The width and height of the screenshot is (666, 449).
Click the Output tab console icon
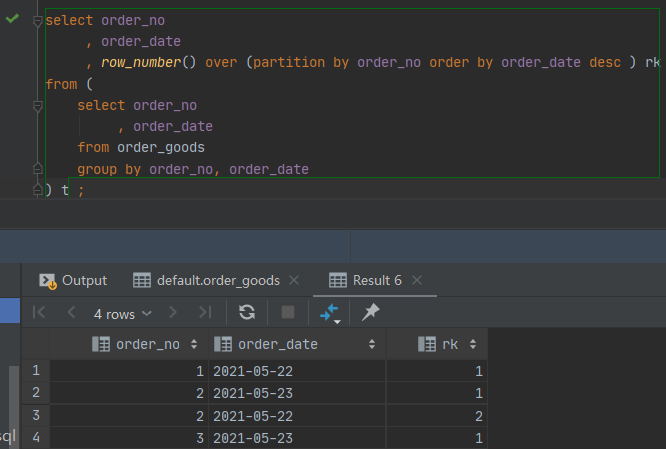[48, 281]
